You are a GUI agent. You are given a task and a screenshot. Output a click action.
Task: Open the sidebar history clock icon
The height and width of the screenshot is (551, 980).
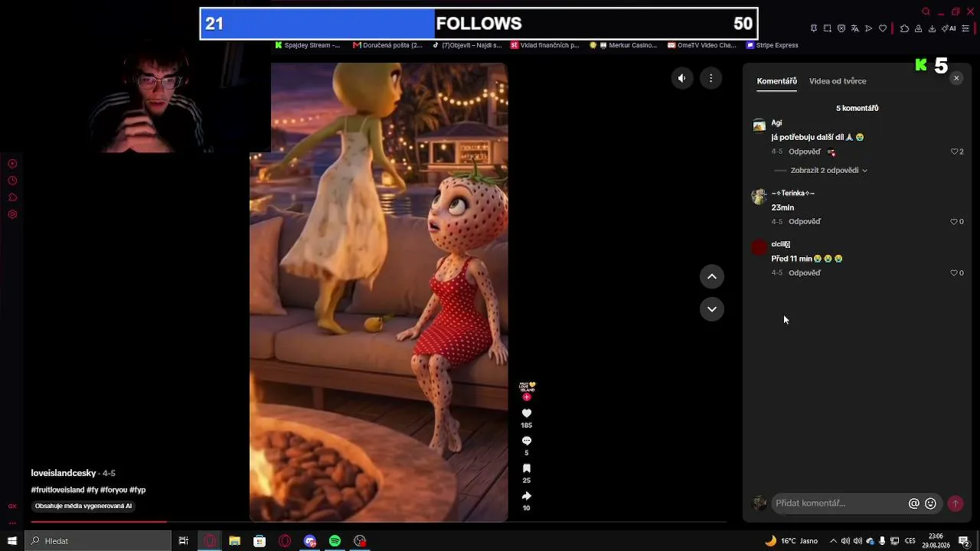(x=12, y=181)
